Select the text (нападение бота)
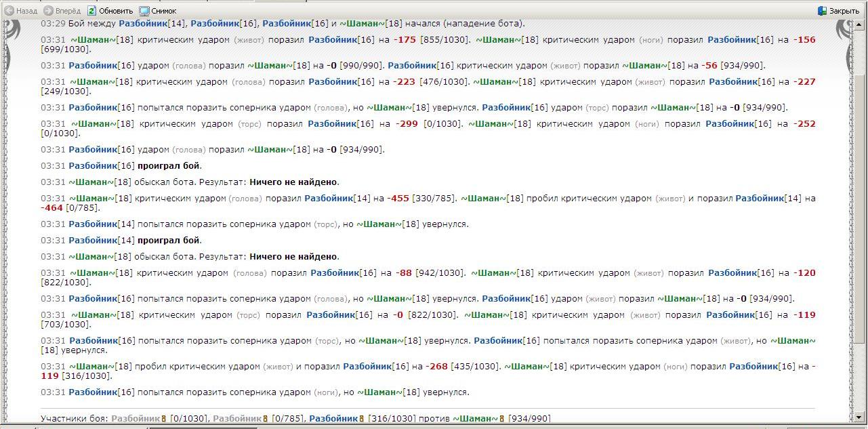Image resolution: width=868 pixels, height=429 pixels. [482, 23]
